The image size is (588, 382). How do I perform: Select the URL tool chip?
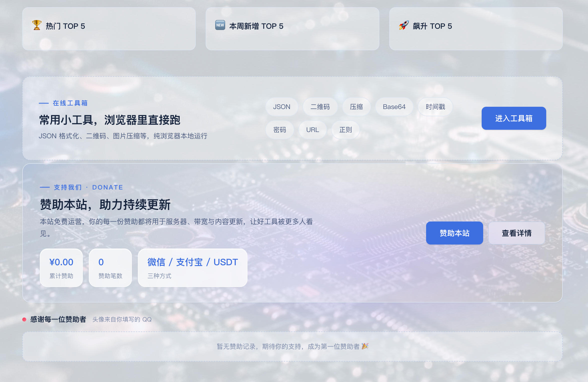click(313, 130)
